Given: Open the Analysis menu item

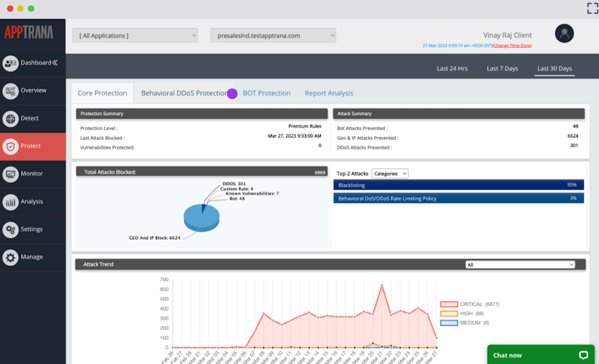Looking at the screenshot, I should 33,202.
